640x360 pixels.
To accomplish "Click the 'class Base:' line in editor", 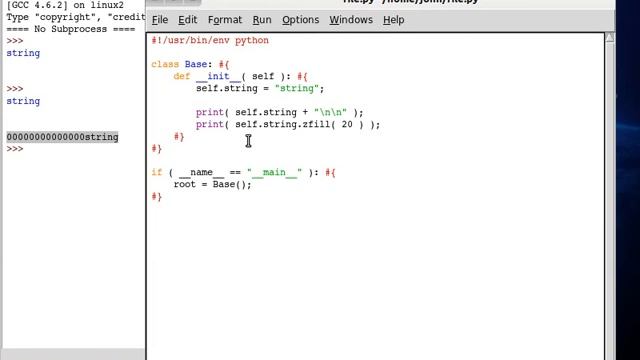I will [190, 64].
